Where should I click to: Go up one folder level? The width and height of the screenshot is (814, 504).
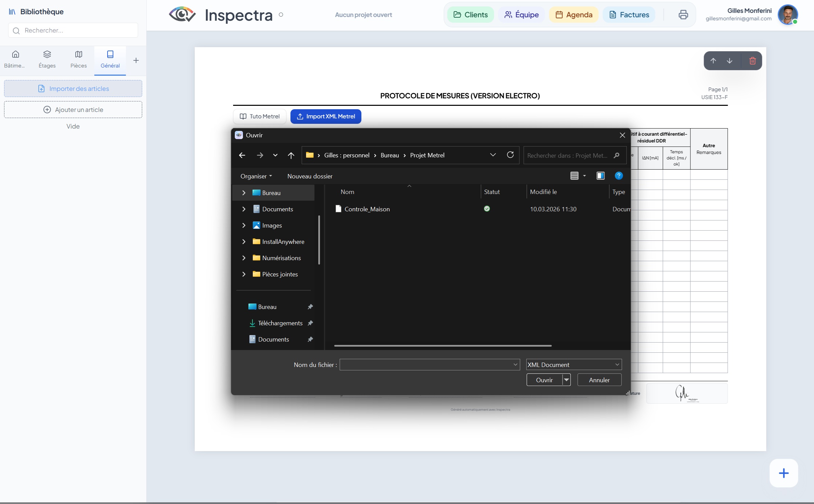291,155
